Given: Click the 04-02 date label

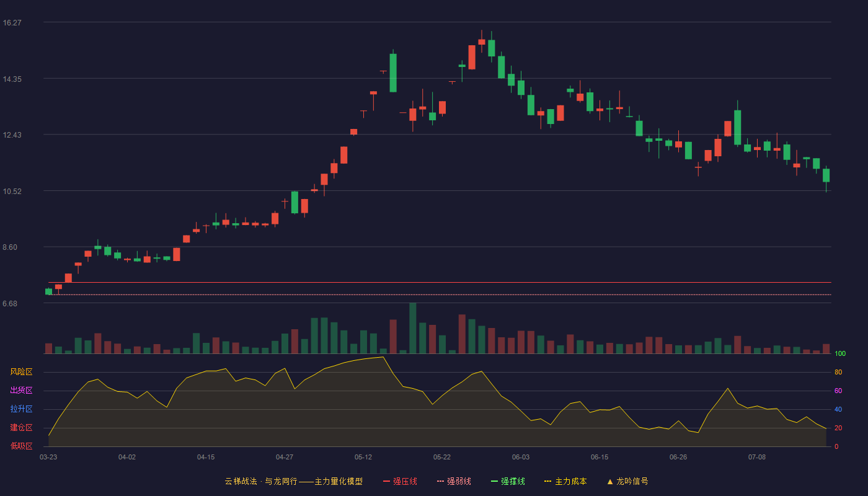Looking at the screenshot, I should (127, 457).
